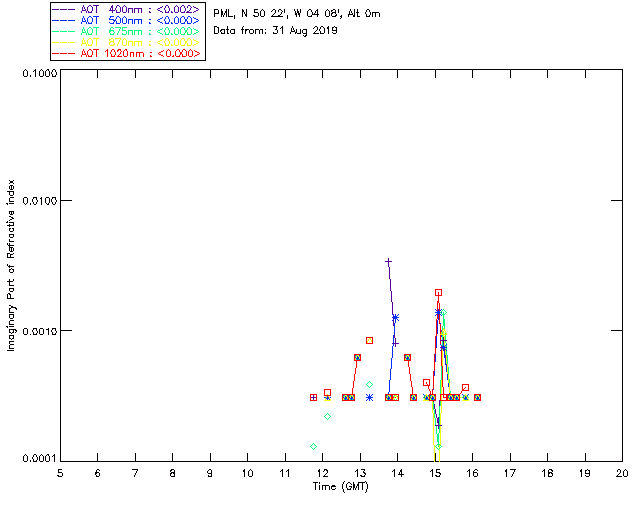This screenshot has width=640, height=512.
Task: Select the AOT 1020nm legend entry
Action: point(127,53)
